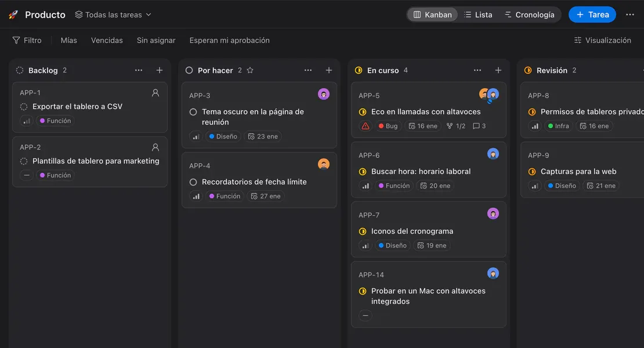Change 19 ene due date on APP-7
This screenshot has width=644, height=348.
click(432, 245)
